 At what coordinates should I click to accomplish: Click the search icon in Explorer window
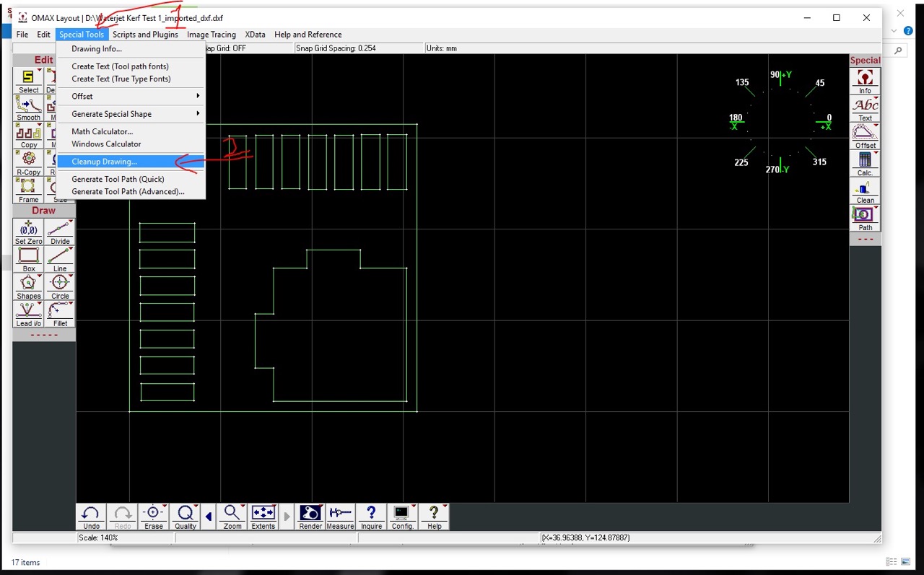tap(898, 51)
